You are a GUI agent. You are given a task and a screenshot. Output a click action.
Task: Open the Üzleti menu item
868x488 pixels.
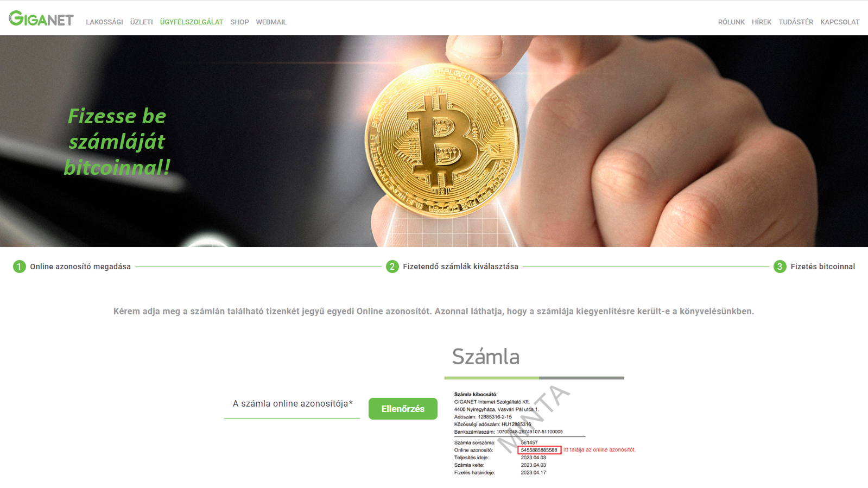142,22
